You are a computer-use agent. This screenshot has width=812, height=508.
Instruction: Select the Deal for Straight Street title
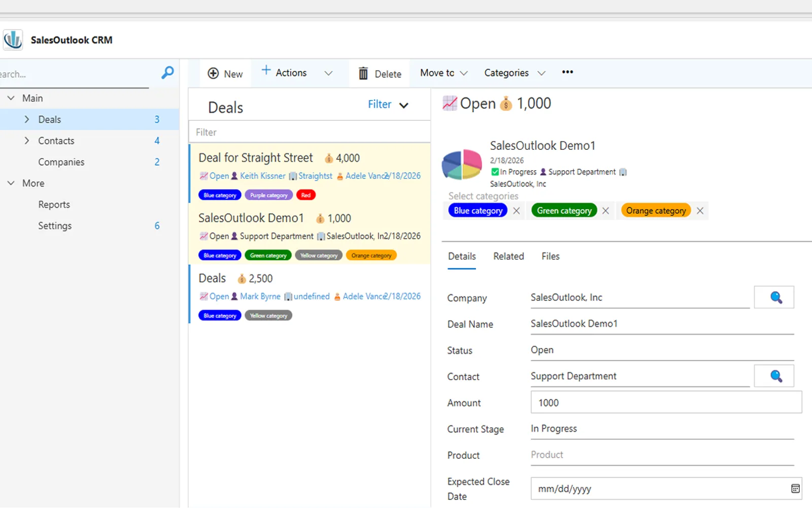pos(256,158)
